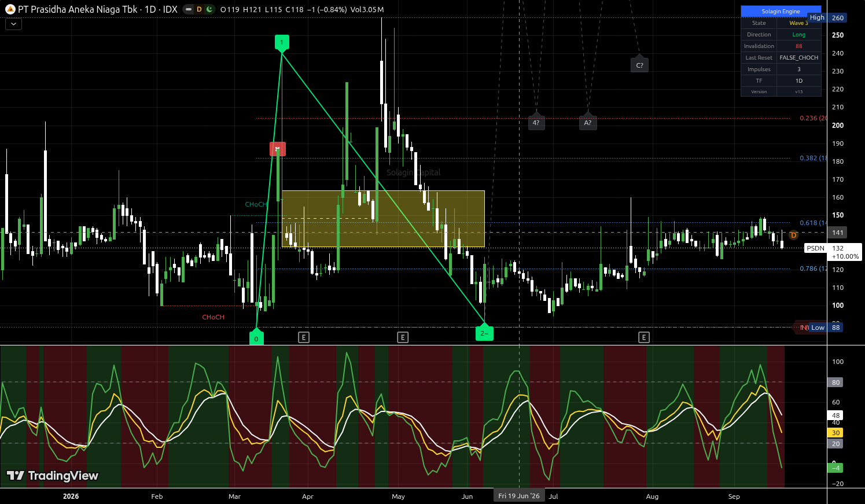
Task: Click the PT Prasidha Aneka Niaga symbol logo
Action: pyautogui.click(x=10, y=9)
